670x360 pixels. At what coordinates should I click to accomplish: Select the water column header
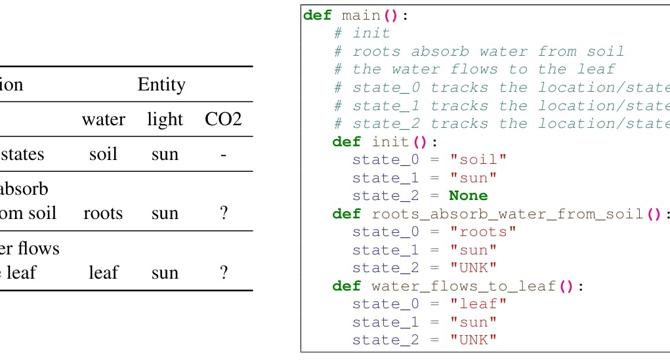pos(103,119)
